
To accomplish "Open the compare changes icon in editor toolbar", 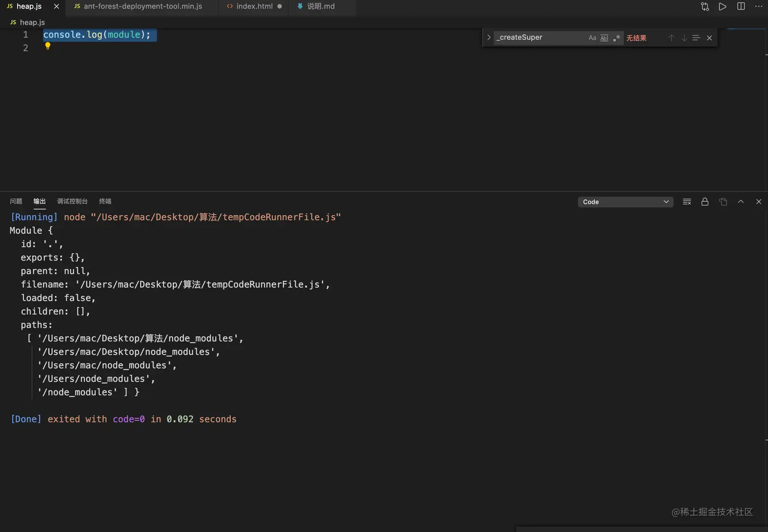I will coord(705,7).
